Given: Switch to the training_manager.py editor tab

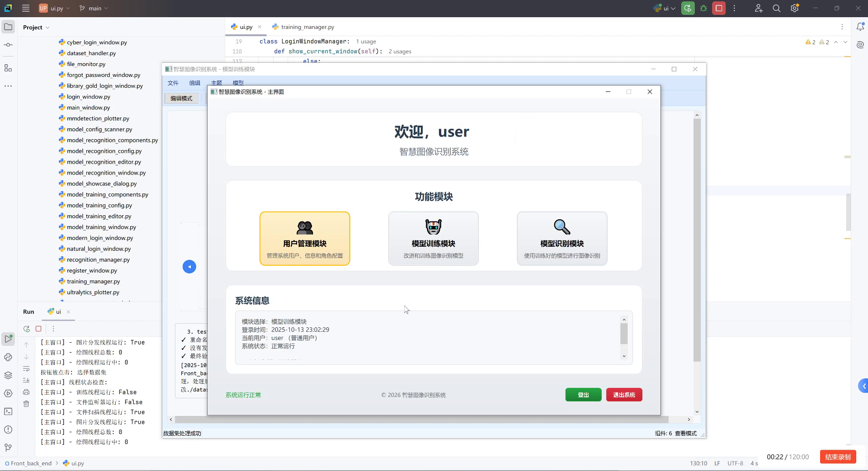Looking at the screenshot, I should pyautogui.click(x=307, y=27).
